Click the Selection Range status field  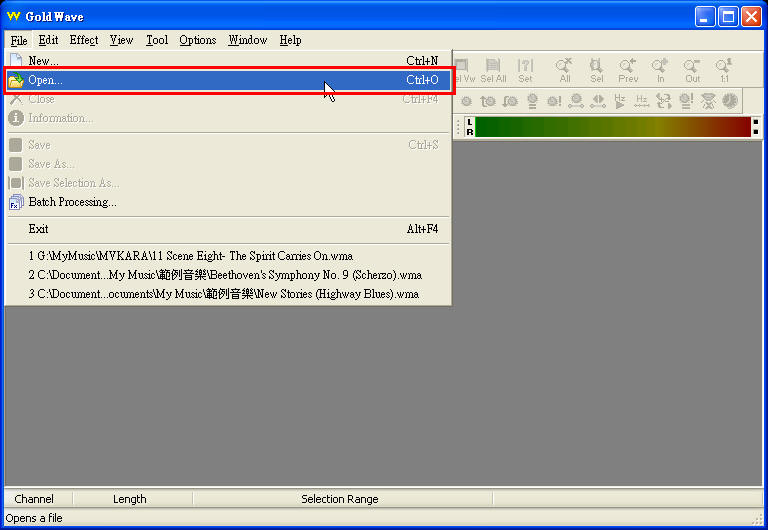click(340, 499)
